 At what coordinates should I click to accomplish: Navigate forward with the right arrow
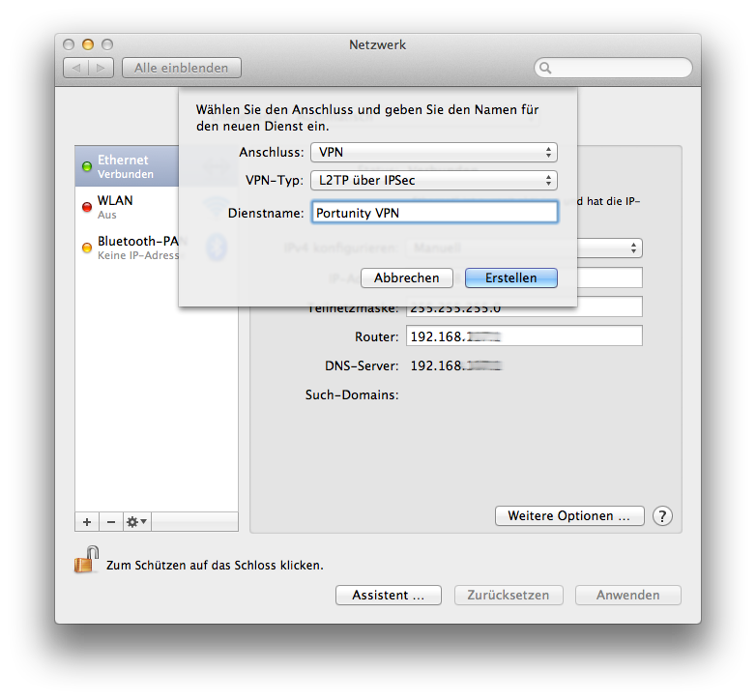pyautogui.click(x=102, y=68)
